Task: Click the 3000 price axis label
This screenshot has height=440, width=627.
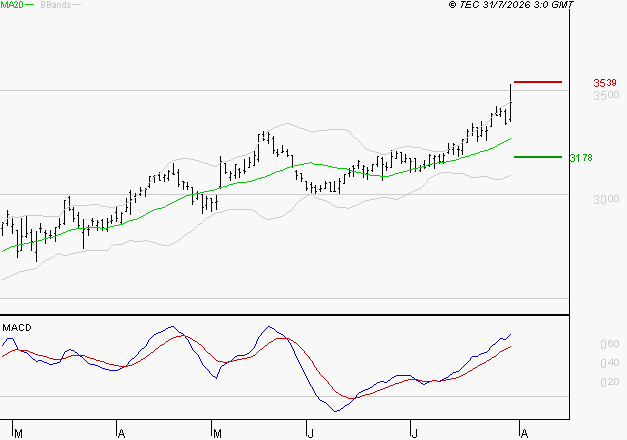Action: click(x=606, y=199)
